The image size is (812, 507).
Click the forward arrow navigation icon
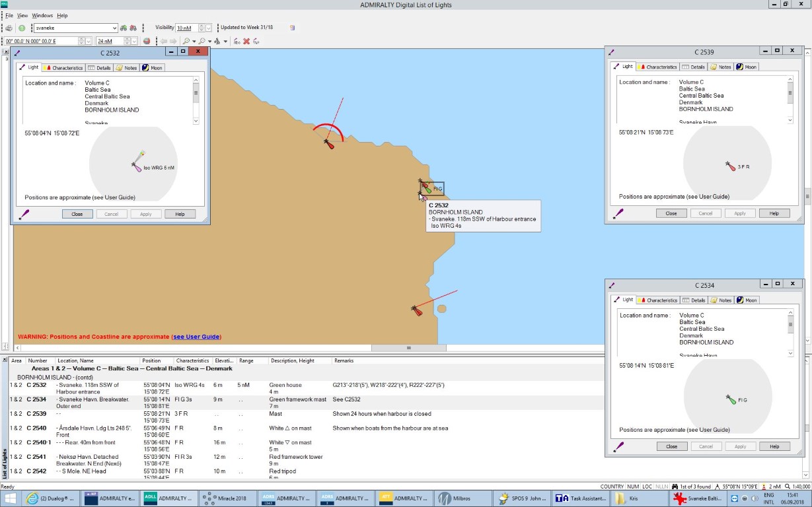point(173,41)
